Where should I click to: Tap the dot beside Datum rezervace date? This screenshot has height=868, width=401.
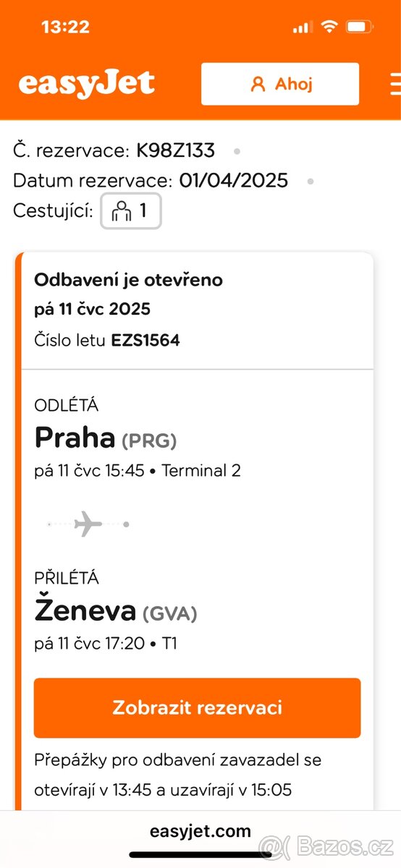tap(311, 181)
